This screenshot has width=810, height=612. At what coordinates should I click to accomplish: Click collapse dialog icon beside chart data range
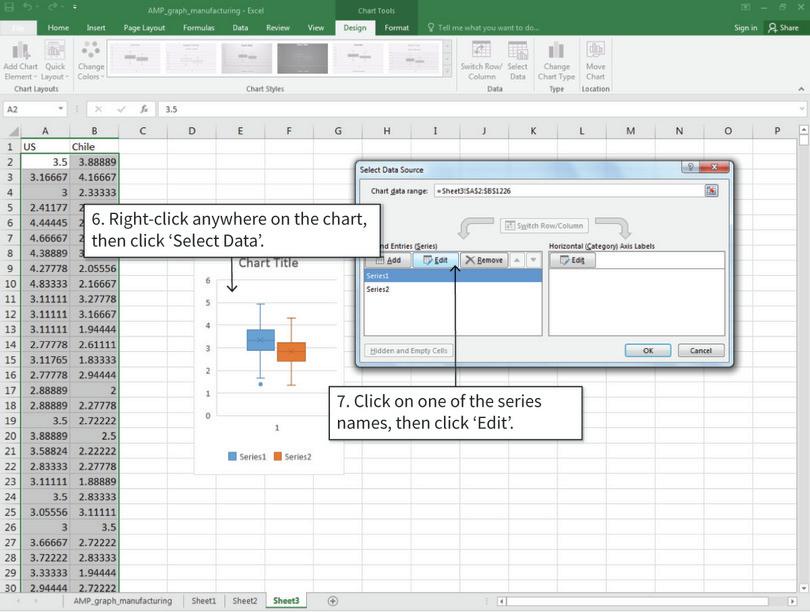click(711, 191)
